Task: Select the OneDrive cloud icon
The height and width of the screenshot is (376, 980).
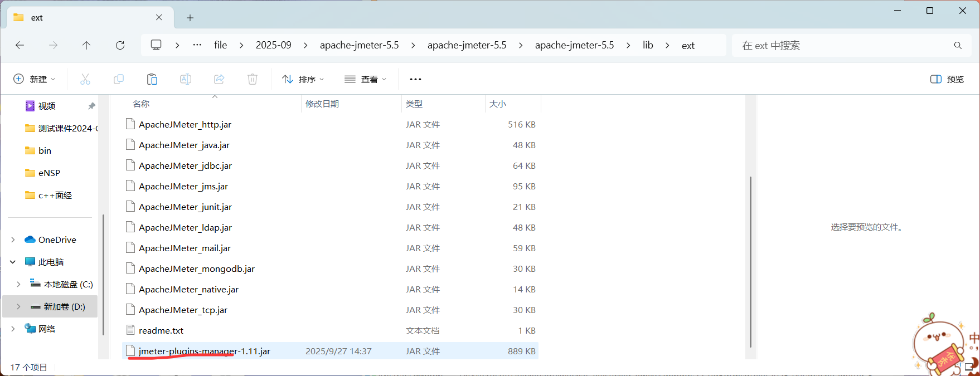Action: click(x=30, y=240)
